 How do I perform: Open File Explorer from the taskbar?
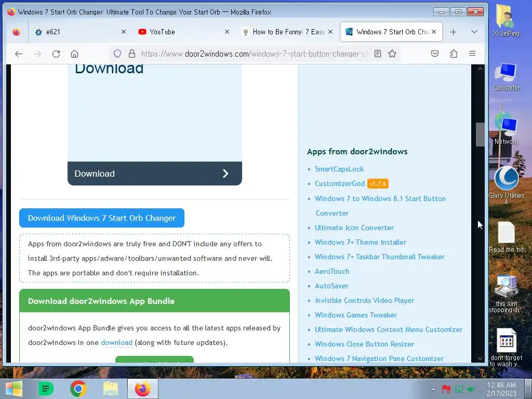coord(111,389)
